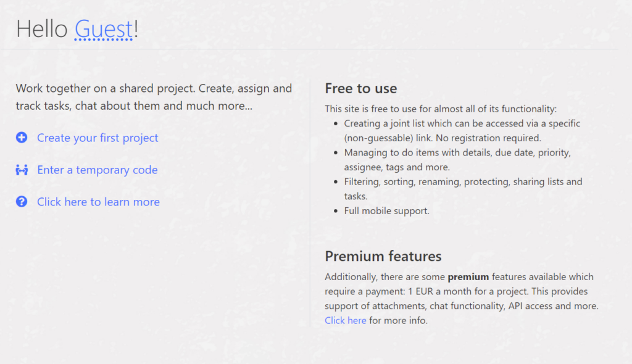Click the "Premium features" heading
Screen dimensions: 632x364
pyautogui.click(x=383, y=256)
